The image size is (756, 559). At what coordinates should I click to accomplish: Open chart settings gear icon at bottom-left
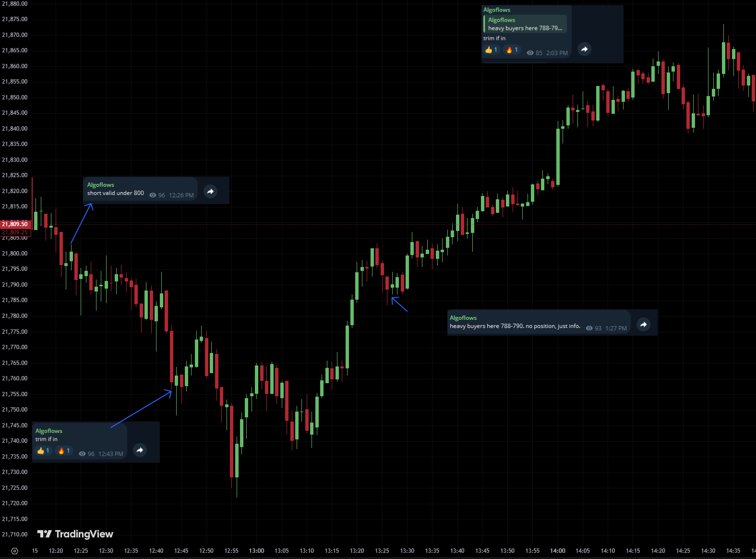coord(14,551)
